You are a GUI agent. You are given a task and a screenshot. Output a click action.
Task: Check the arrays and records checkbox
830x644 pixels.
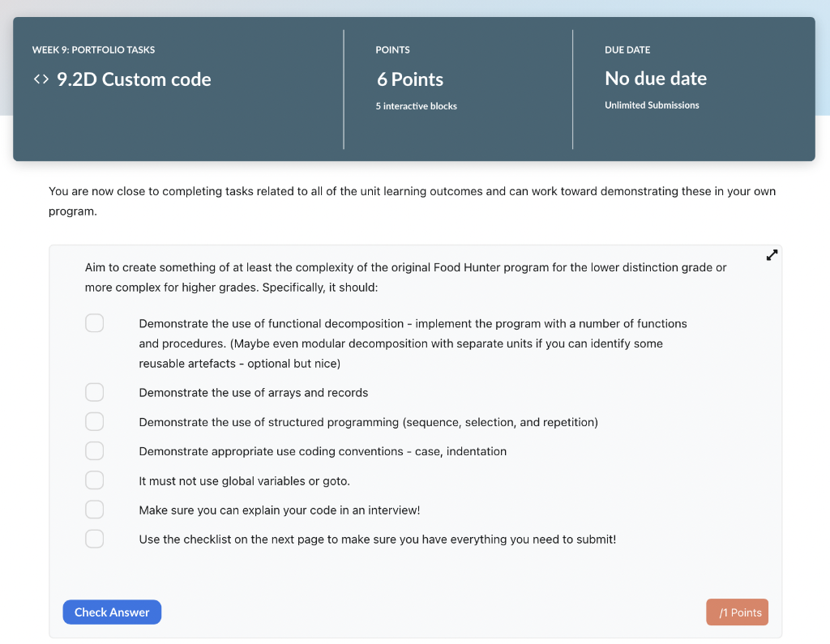95,392
